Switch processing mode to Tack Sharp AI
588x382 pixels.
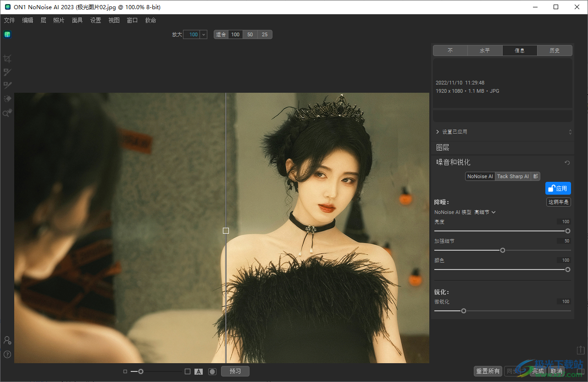[x=513, y=176]
